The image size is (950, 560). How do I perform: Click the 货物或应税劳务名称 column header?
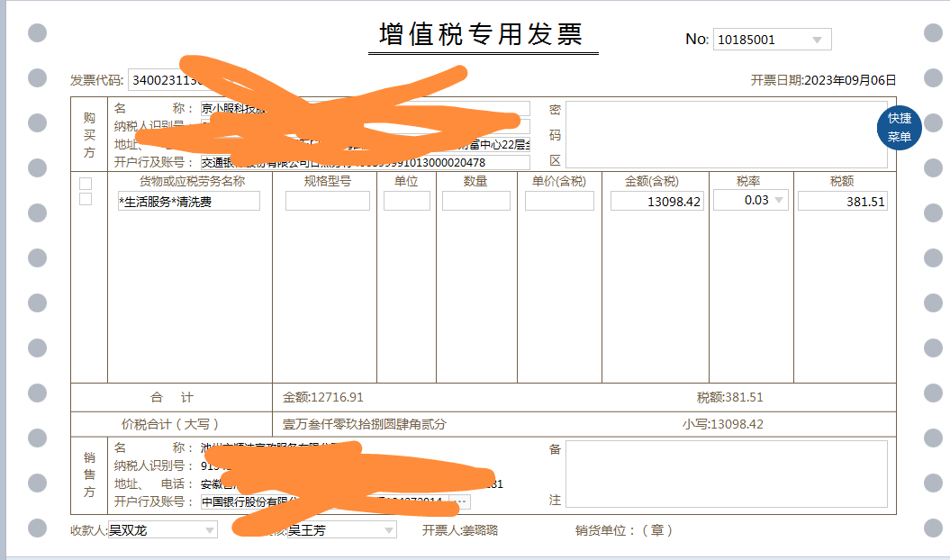coord(192,181)
